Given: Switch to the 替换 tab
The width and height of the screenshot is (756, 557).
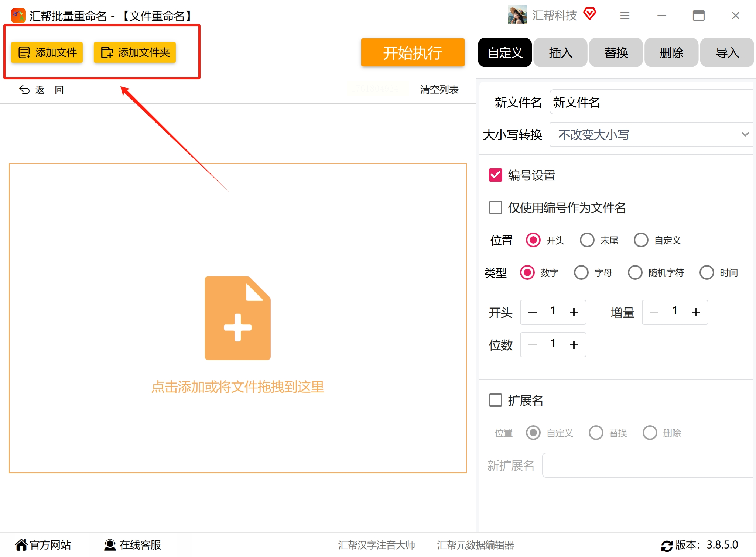Looking at the screenshot, I should pyautogui.click(x=616, y=52).
